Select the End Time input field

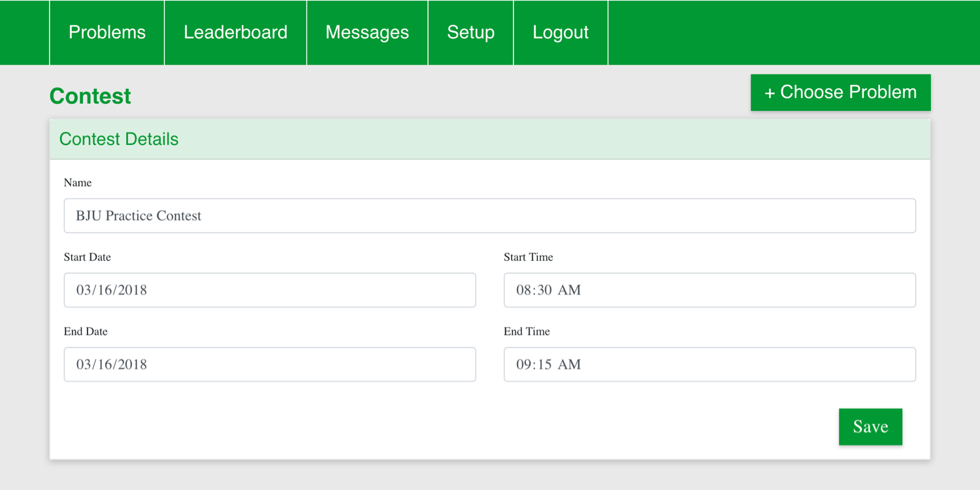(x=709, y=365)
